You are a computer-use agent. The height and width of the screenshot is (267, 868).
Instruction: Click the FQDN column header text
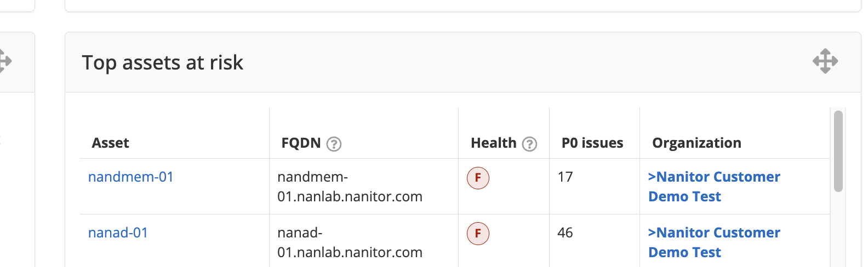[x=301, y=143]
